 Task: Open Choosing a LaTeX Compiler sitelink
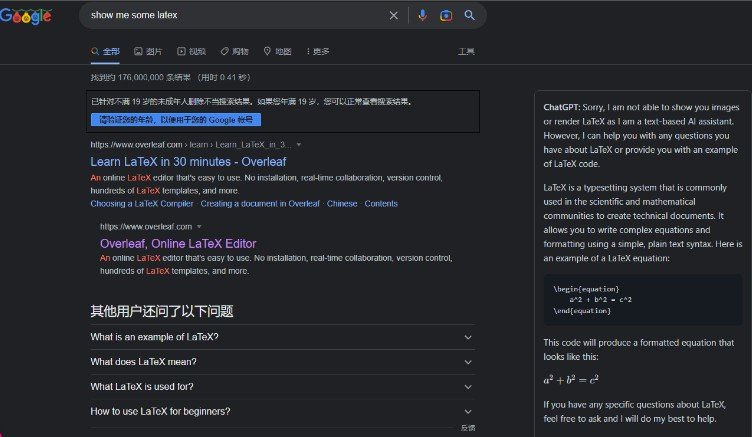[142, 203]
